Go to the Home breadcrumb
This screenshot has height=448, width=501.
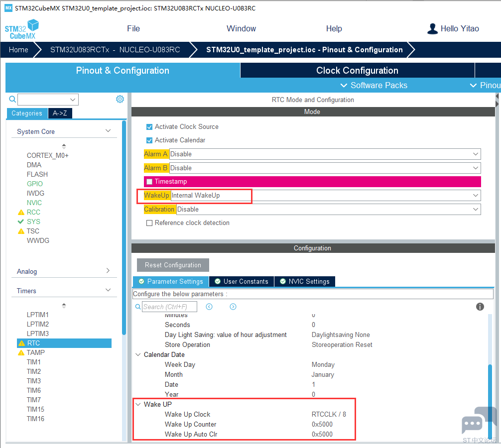18,50
